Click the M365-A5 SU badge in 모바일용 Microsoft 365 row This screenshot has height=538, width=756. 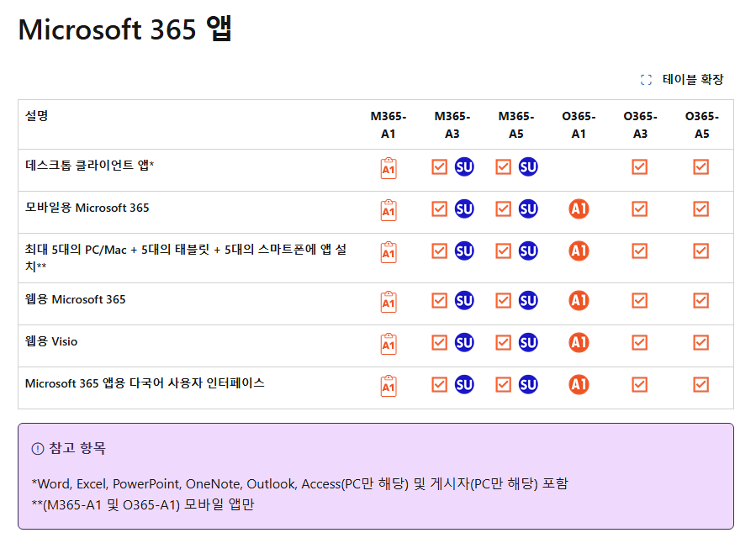click(528, 208)
